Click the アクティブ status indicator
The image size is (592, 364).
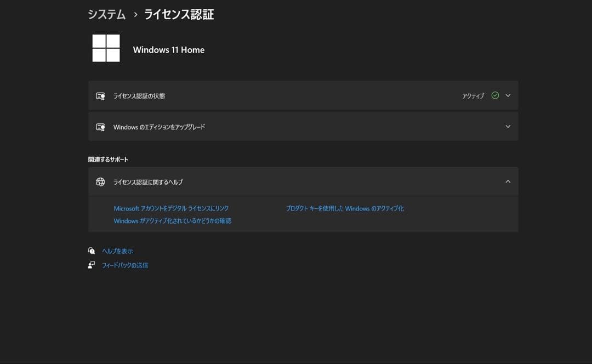(473, 95)
